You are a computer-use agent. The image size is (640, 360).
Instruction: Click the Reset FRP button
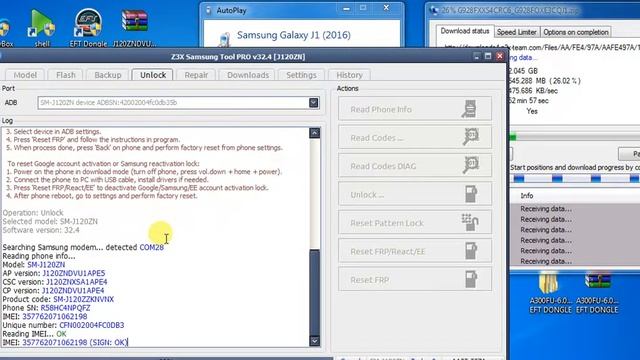point(415,280)
